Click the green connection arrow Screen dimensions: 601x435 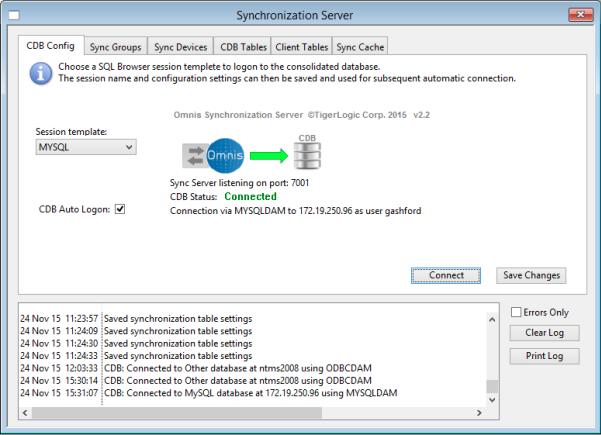pyautogui.click(x=269, y=156)
